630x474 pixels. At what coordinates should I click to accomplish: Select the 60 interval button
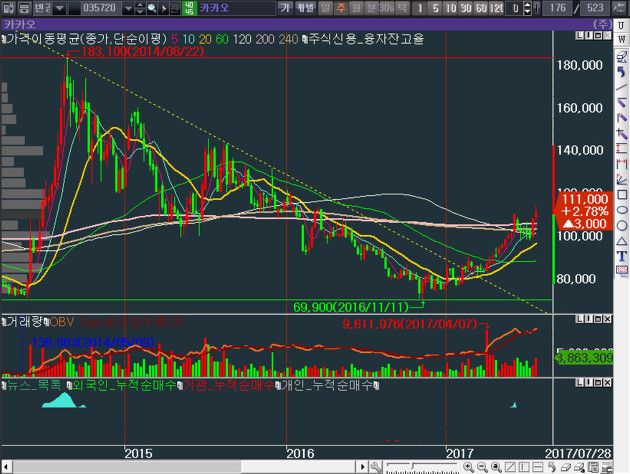(x=481, y=8)
